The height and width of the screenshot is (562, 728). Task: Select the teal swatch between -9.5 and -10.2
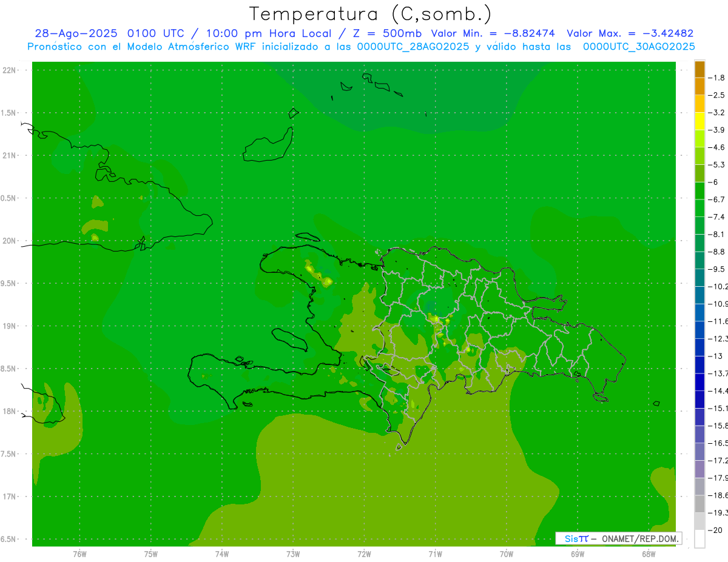pos(699,278)
